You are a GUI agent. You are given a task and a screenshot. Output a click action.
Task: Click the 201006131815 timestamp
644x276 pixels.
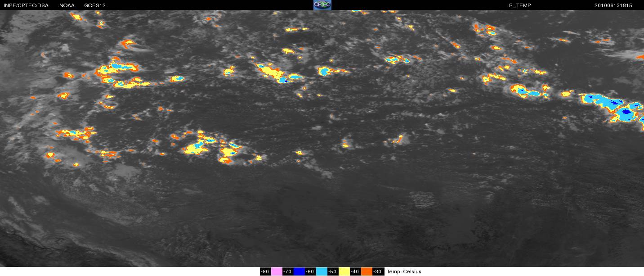[x=613, y=5]
